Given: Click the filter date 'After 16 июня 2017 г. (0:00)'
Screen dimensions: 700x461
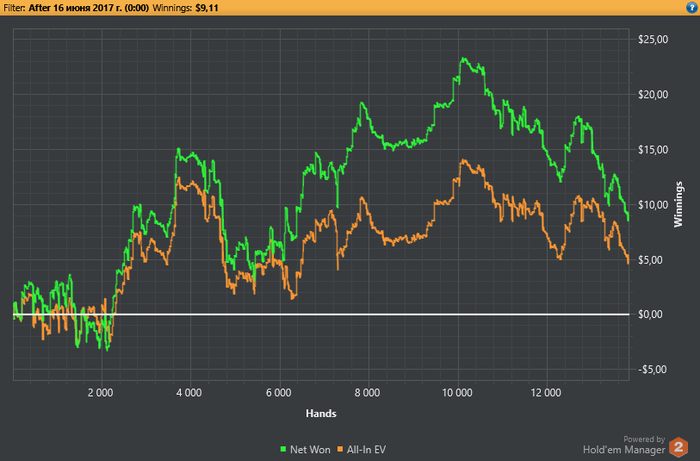Looking at the screenshot, I should tap(88, 8).
